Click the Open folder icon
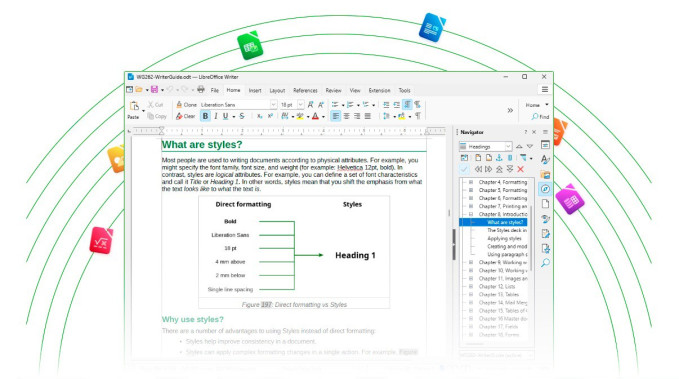 click(139, 90)
